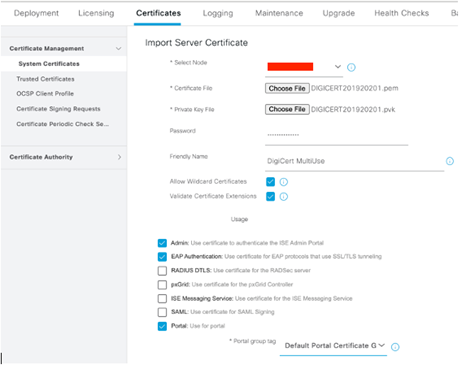
Task: Open info icon beside Friendly Name field
Action: click(450, 161)
